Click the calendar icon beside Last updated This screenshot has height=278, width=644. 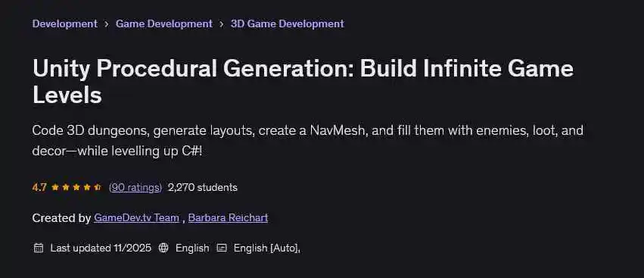[x=39, y=248]
